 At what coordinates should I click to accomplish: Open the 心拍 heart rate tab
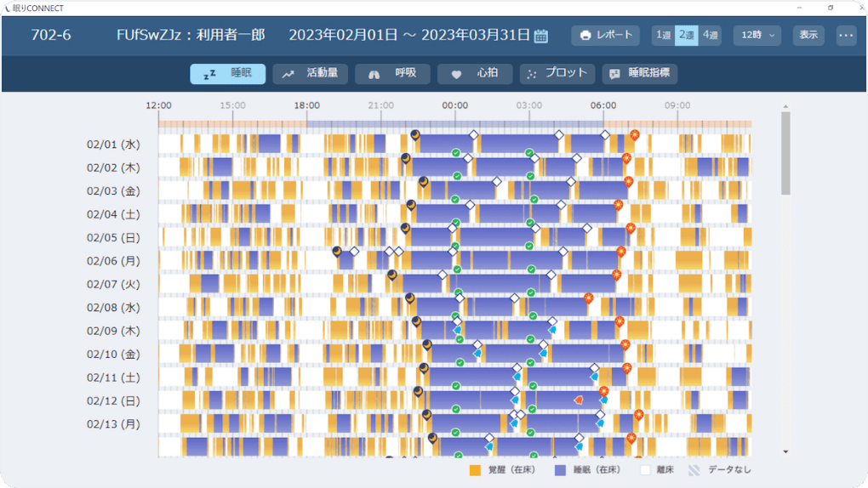(x=475, y=74)
